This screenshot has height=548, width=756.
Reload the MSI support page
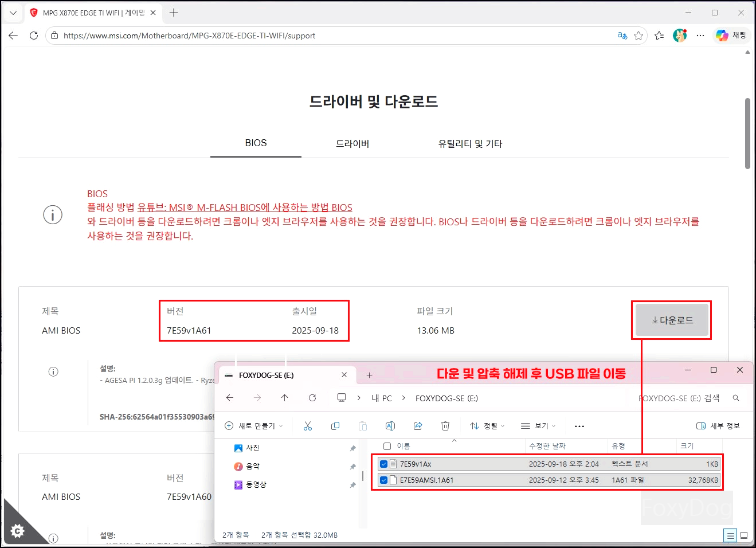[34, 36]
